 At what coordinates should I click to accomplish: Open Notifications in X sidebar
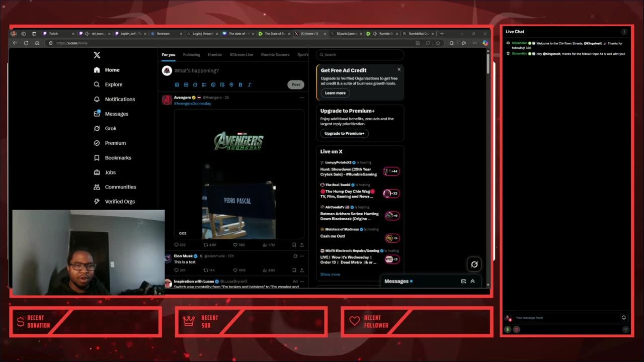click(114, 99)
